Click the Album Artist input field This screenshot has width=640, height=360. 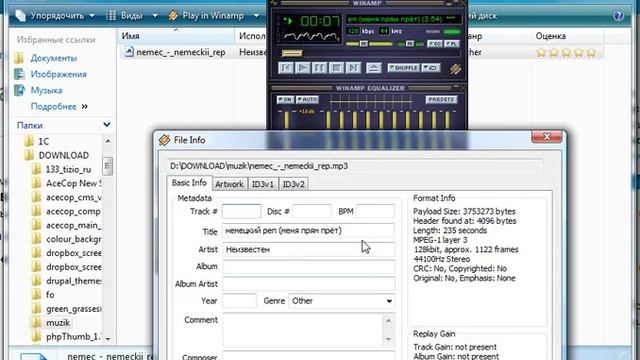[x=309, y=284]
